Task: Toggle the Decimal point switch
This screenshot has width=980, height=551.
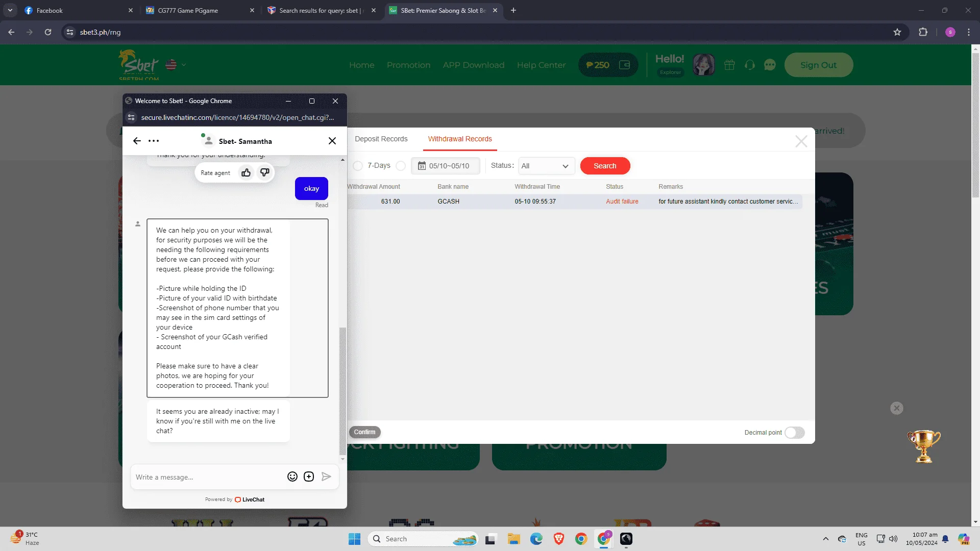Action: pos(795,433)
